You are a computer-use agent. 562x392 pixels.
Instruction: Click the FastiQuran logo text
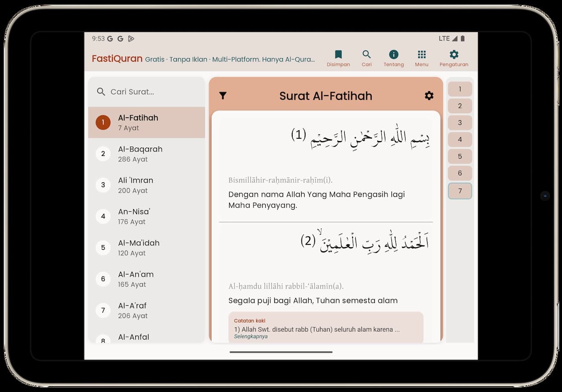117,58
